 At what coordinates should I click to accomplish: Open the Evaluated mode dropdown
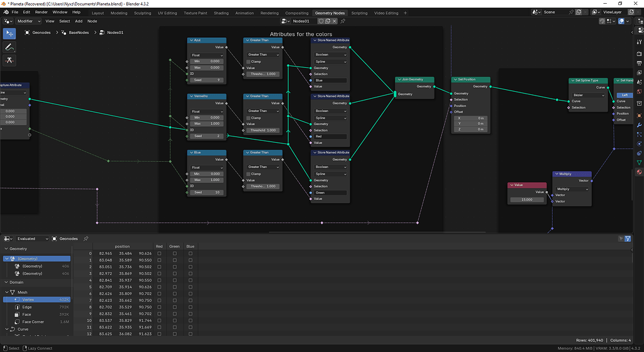32,239
